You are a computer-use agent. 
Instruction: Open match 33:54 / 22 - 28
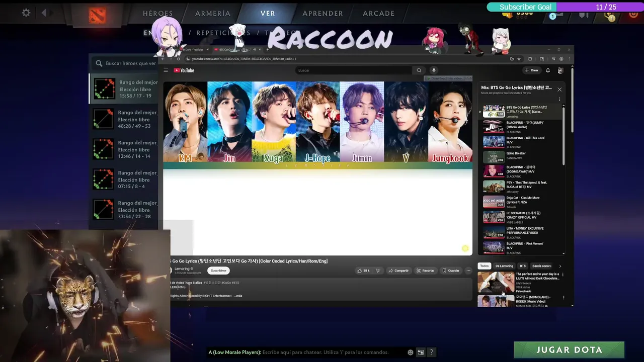coord(124,210)
